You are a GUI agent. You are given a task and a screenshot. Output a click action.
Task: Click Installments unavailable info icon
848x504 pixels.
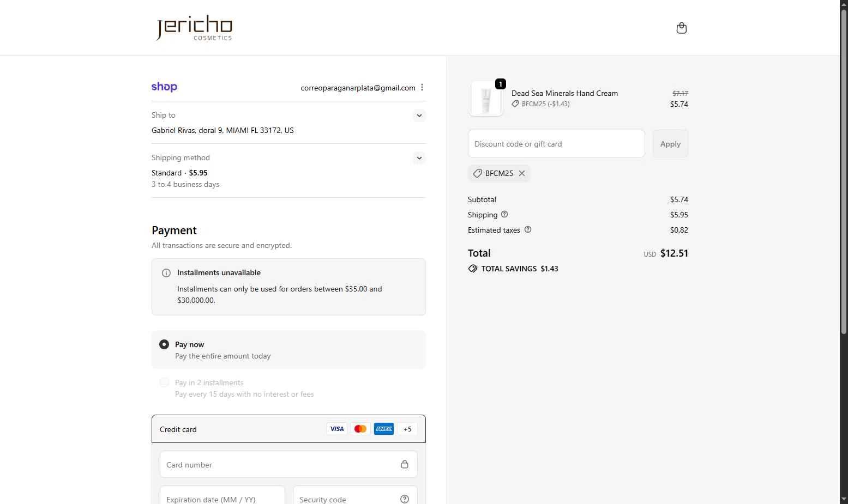166,273
